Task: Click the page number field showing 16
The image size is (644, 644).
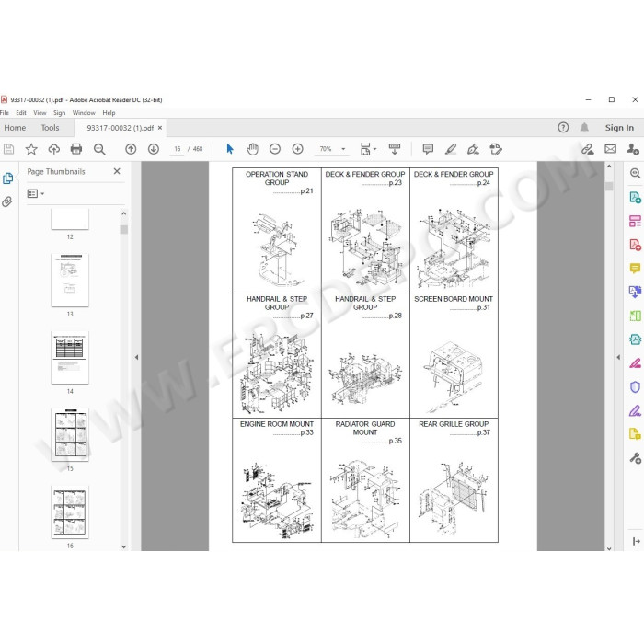Action: pyautogui.click(x=178, y=149)
